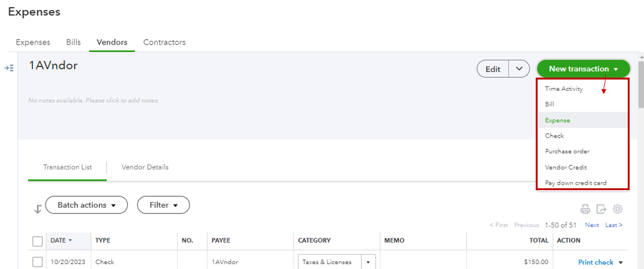Expand the Print check action arrow
Viewport: 644px width, 269px height.
point(621,263)
